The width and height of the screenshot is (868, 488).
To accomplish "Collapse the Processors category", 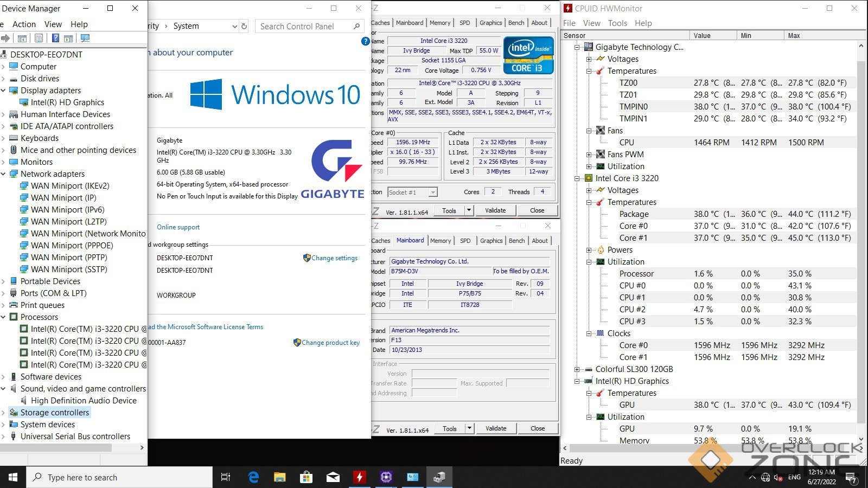I will [3, 317].
